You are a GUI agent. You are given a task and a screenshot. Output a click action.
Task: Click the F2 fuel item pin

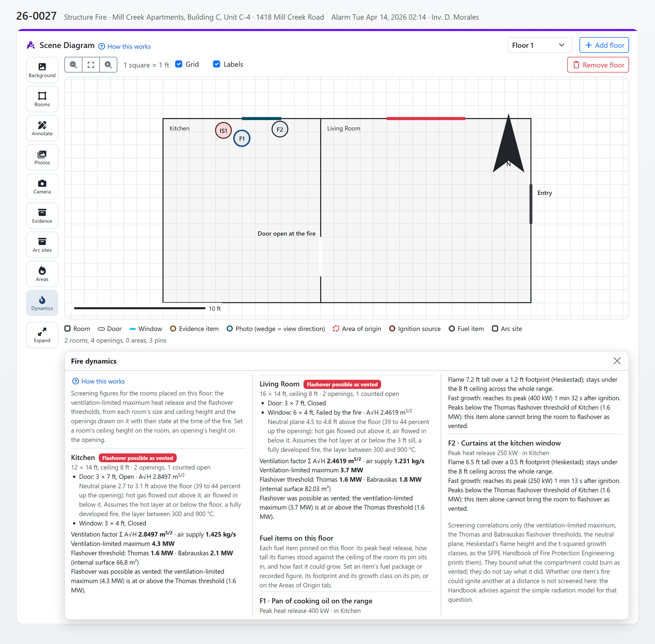point(280,129)
